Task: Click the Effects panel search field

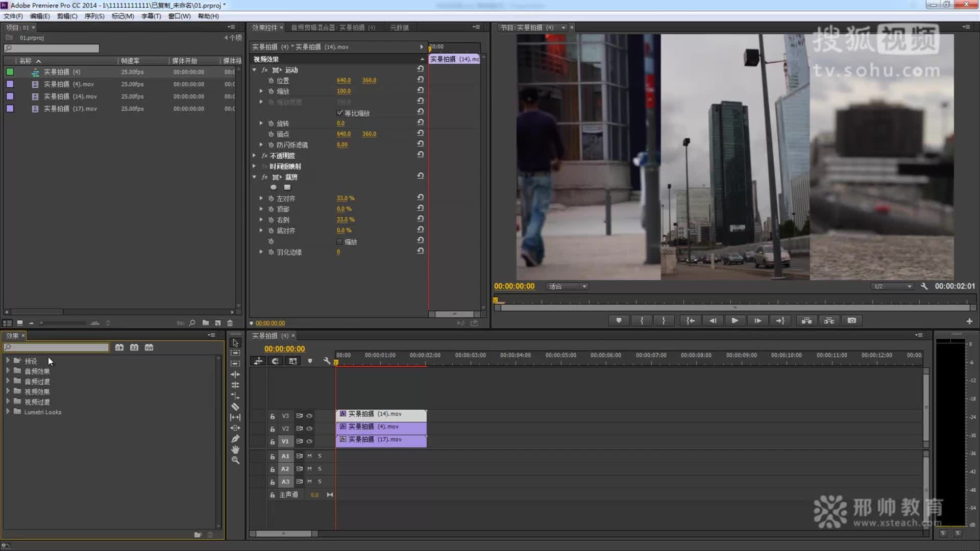Action: tap(56, 347)
